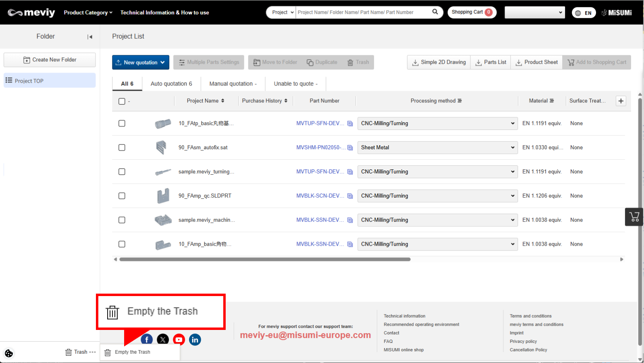The width and height of the screenshot is (644, 363).
Task: Click the Create New Folder button
Action: 50,60
